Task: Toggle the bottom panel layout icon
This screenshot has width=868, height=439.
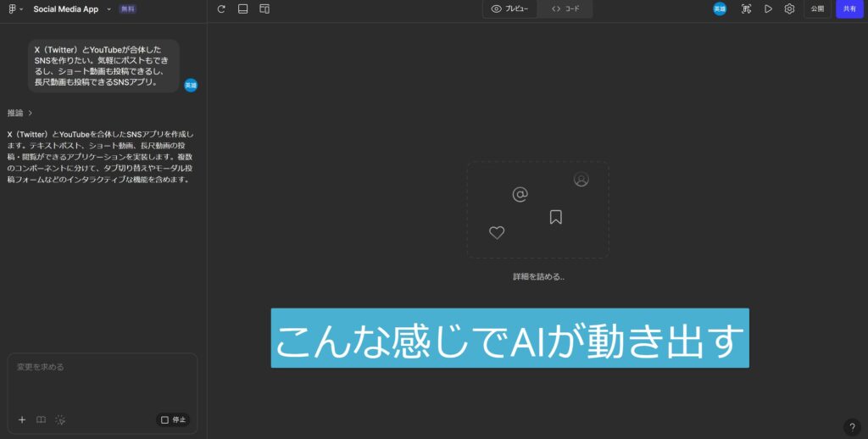Action: click(x=242, y=9)
